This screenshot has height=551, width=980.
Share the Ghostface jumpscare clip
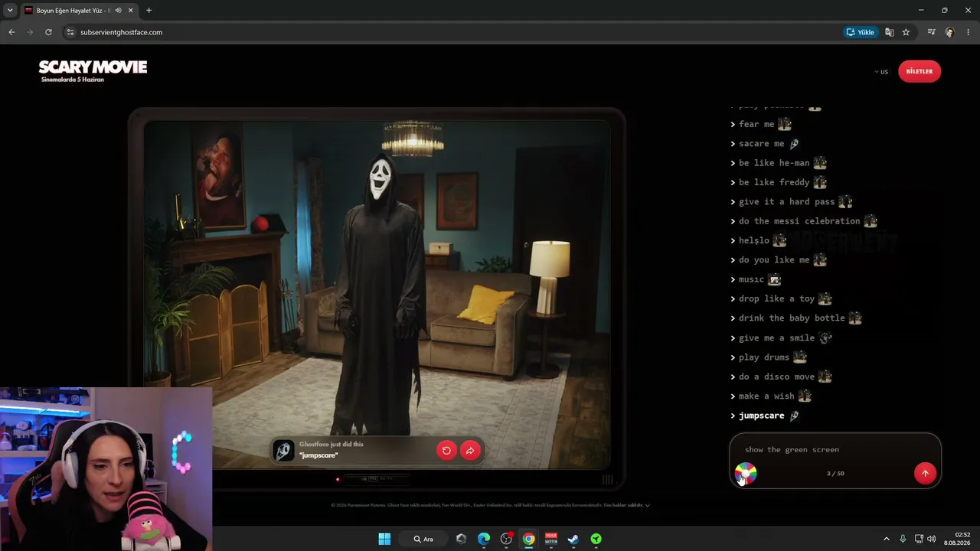pos(470,450)
